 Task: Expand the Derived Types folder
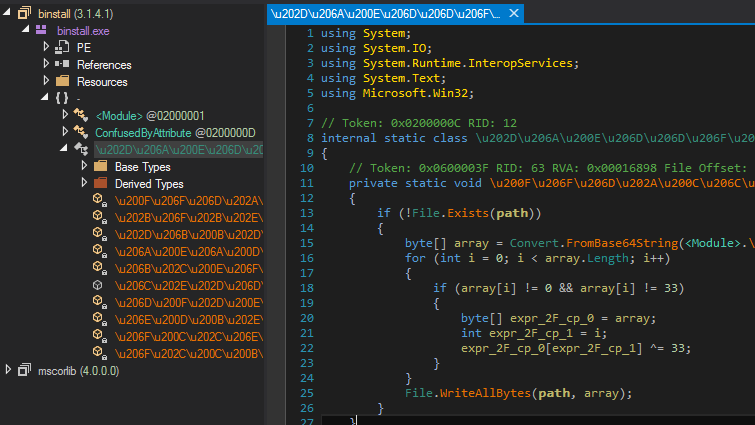(84, 182)
